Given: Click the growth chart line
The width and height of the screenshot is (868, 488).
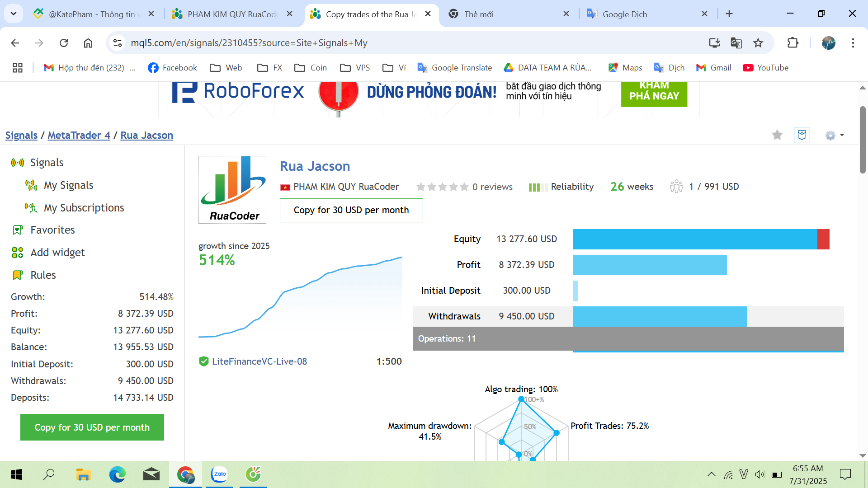Looking at the screenshot, I should pos(300,297).
